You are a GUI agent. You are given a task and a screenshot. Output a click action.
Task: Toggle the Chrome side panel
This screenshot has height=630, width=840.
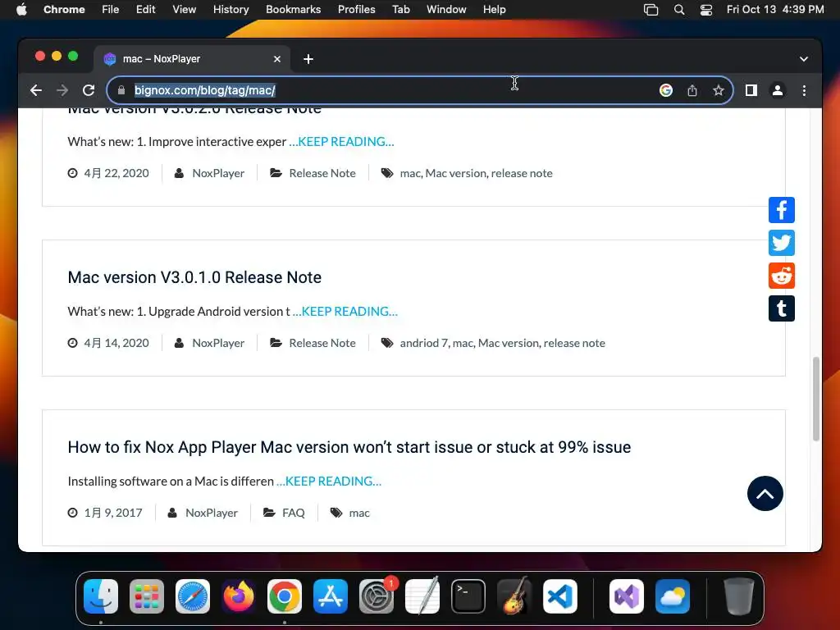tap(751, 90)
